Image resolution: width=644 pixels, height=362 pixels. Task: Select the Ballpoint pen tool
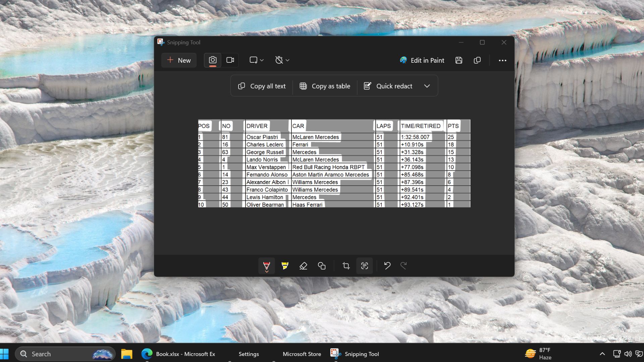(x=266, y=266)
